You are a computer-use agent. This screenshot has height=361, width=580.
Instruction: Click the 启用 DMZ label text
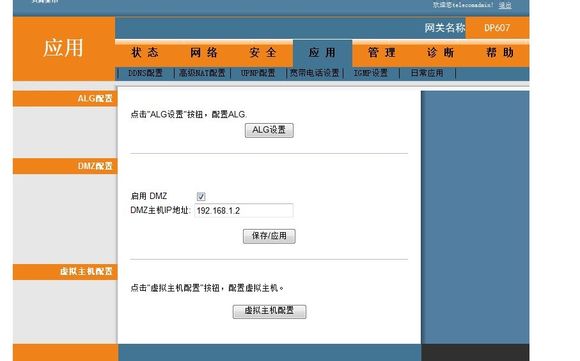pyautogui.click(x=149, y=196)
